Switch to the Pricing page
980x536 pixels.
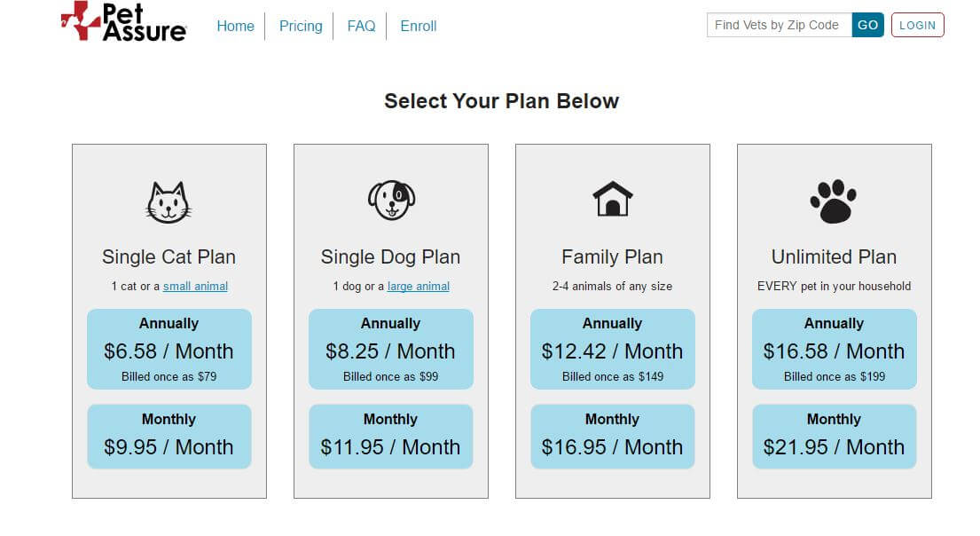300,26
